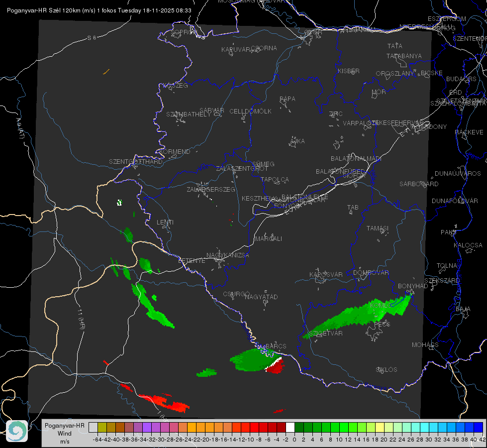Click the SÁRBOGÁRD town label
This screenshot has width=487, height=448.
pos(419,184)
